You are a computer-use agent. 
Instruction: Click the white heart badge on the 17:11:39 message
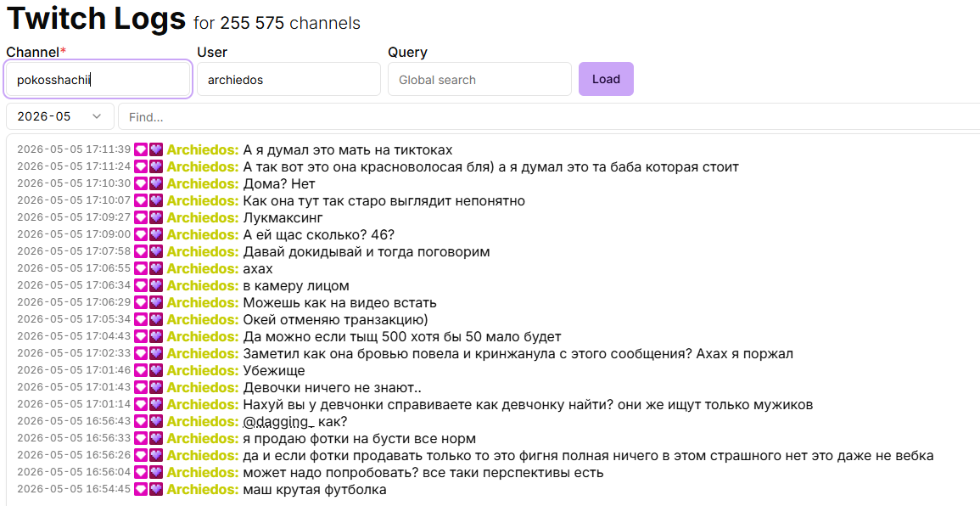pos(141,150)
